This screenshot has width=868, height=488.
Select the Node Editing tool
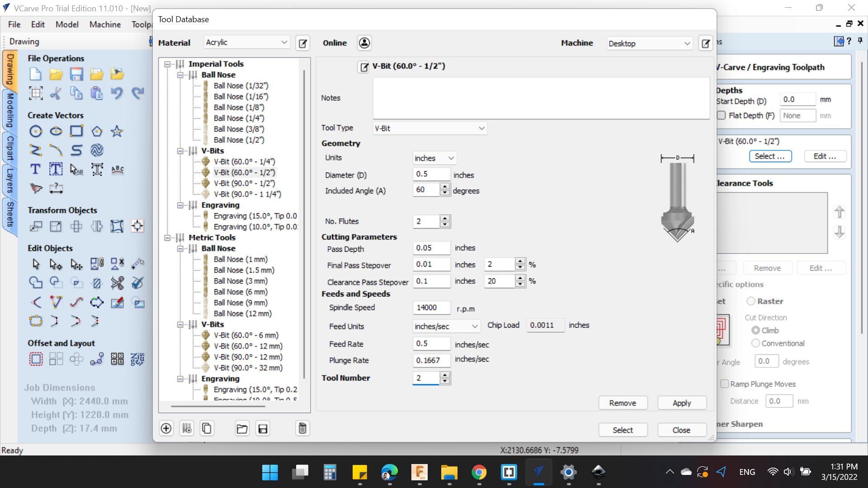tap(56, 264)
